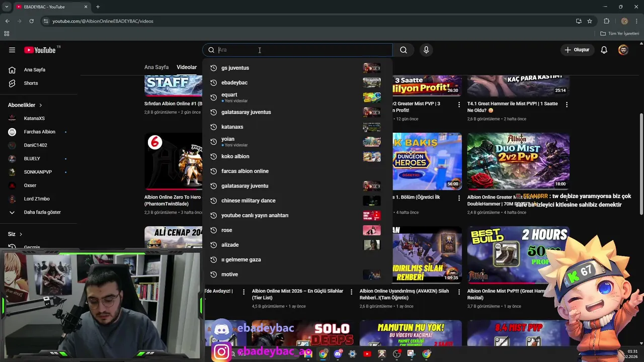
Task: Open the Best Build 2 Hours thumbnail
Action: [x=518, y=254]
